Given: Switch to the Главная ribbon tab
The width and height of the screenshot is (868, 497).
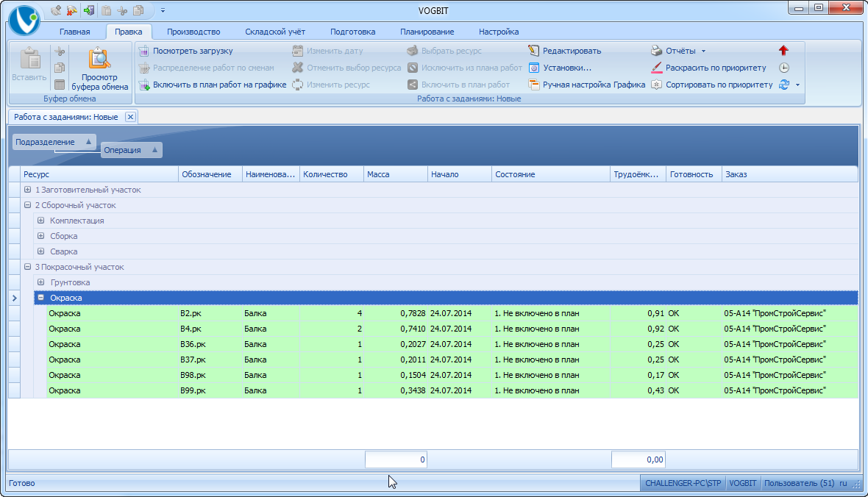Looking at the screenshot, I should [75, 32].
